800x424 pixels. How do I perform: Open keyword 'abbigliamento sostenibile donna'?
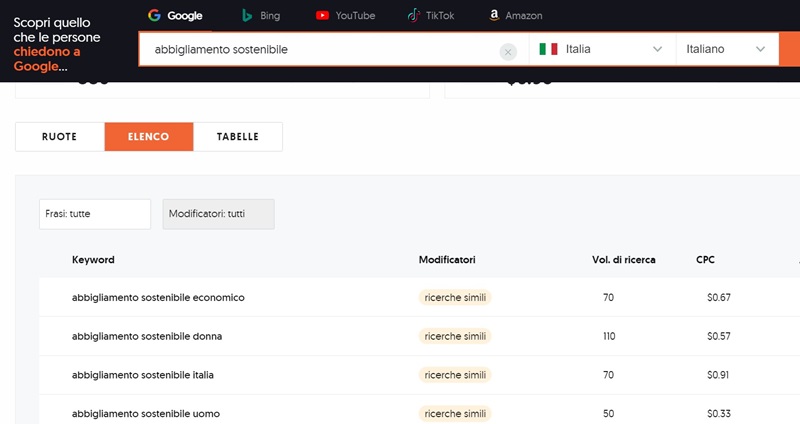pos(147,336)
